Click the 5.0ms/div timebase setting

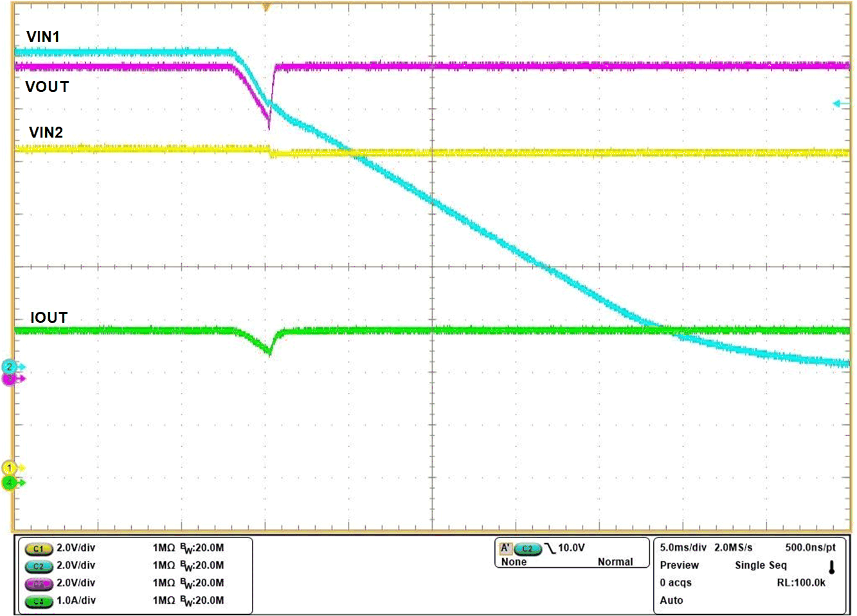point(683,547)
